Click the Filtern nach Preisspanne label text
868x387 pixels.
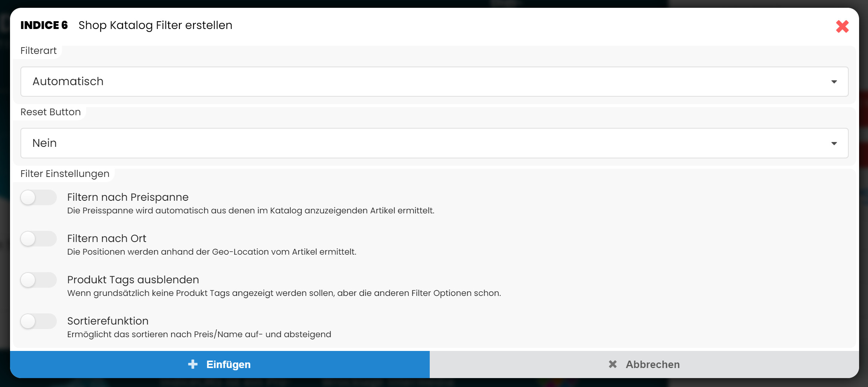[128, 197]
